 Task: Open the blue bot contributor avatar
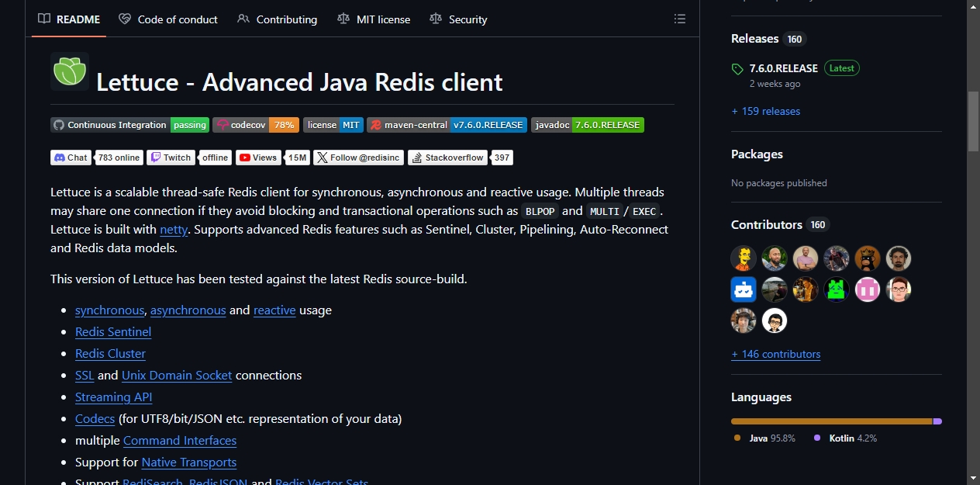tap(744, 289)
